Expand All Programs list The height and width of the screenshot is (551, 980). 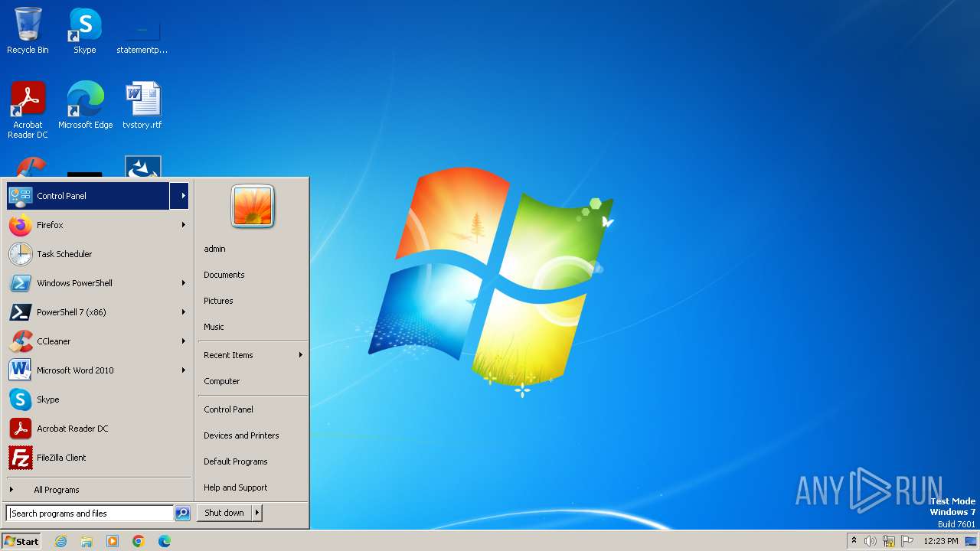[x=97, y=490]
